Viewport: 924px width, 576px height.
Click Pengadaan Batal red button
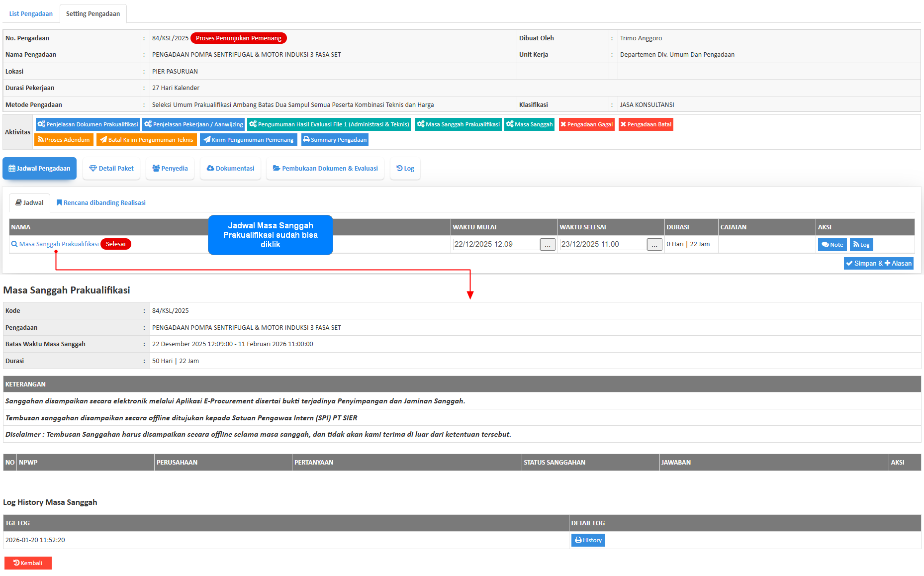(x=646, y=124)
